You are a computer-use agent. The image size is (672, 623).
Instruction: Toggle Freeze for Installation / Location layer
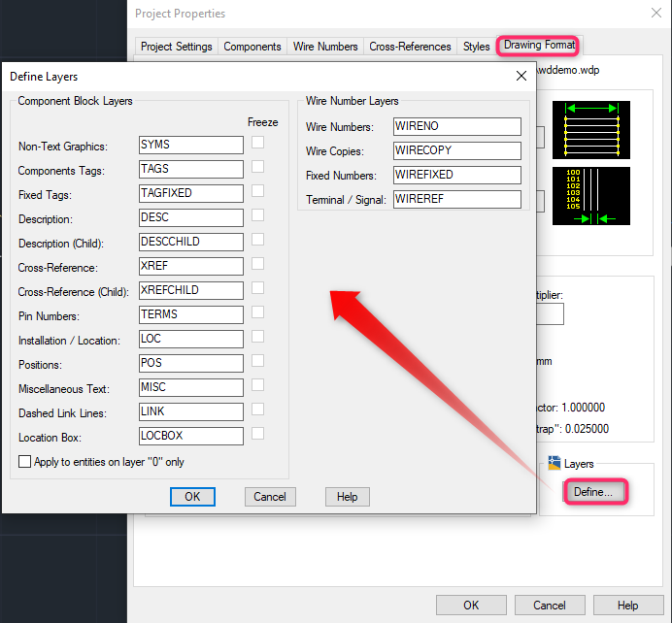[x=257, y=337]
